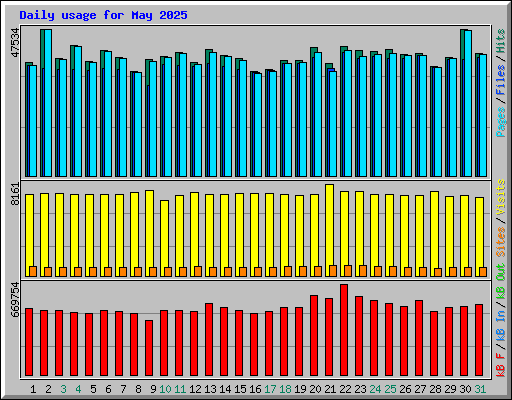512x400 pixels.
Task: Click day 12 on the x-axis
Action: (x=195, y=389)
